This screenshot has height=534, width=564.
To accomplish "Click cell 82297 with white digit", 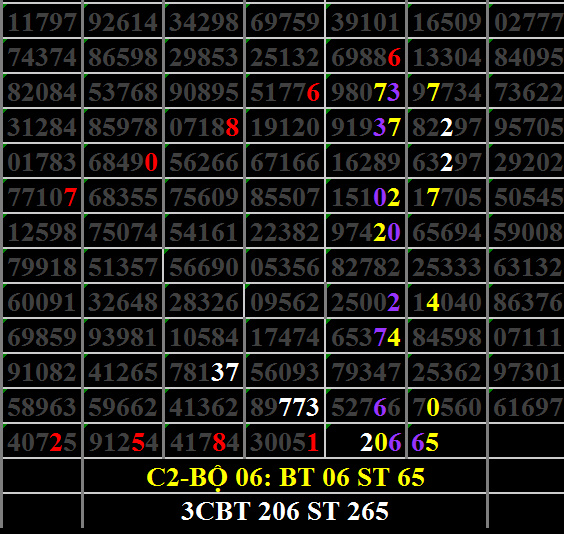I will tap(447, 127).
